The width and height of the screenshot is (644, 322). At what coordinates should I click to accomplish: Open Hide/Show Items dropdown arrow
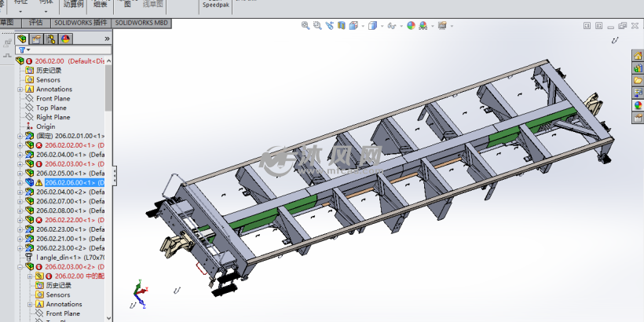401,26
